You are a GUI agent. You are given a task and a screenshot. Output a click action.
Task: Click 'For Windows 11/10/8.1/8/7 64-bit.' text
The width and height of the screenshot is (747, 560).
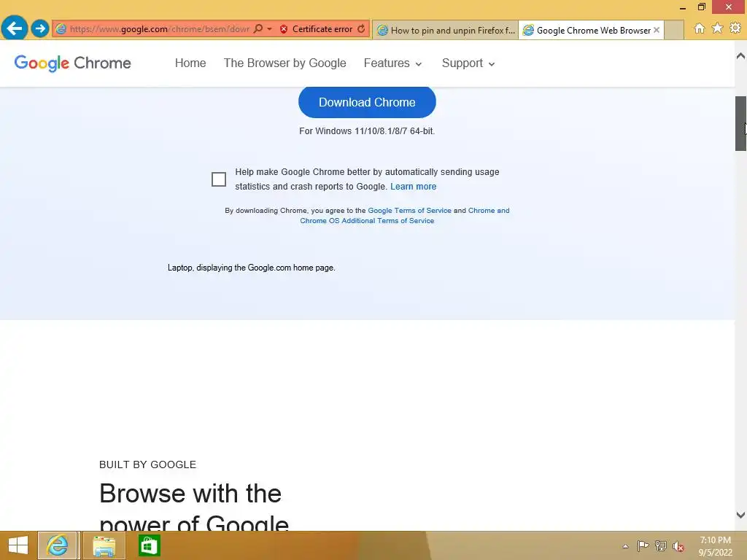[x=367, y=131]
